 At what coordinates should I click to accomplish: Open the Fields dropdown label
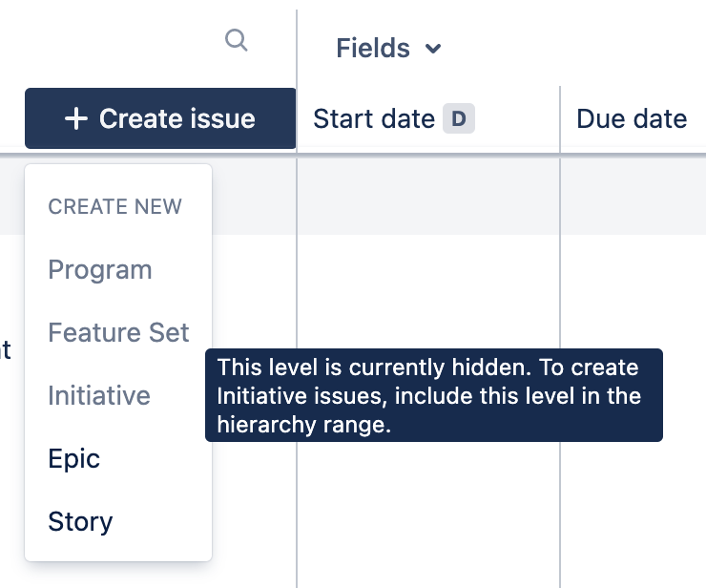tap(373, 48)
